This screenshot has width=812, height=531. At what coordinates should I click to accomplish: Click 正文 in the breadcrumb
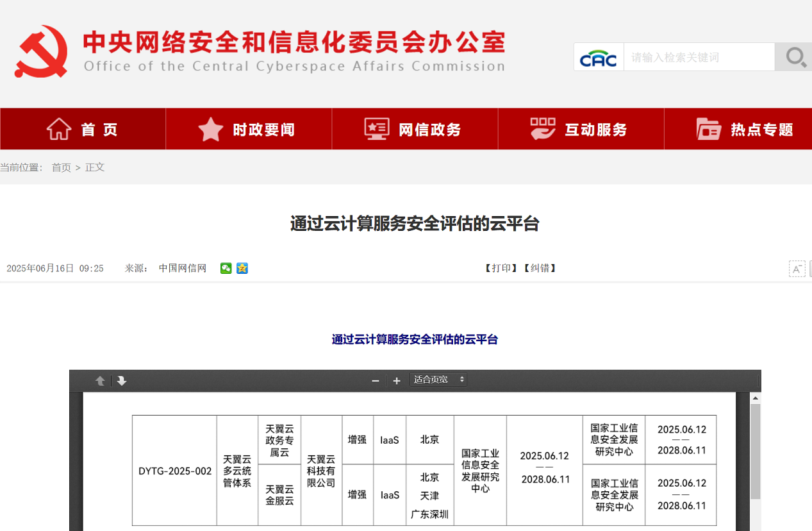pyautogui.click(x=95, y=167)
